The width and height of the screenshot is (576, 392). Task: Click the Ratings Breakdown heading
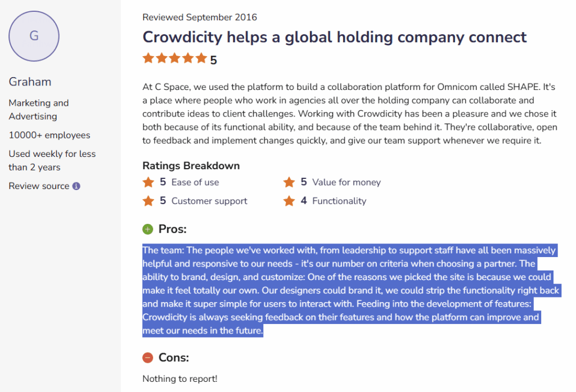(x=191, y=166)
